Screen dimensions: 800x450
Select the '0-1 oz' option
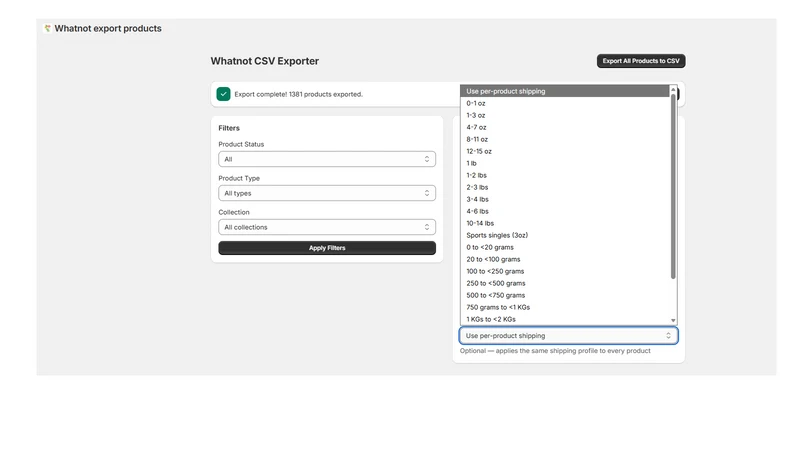click(565, 103)
